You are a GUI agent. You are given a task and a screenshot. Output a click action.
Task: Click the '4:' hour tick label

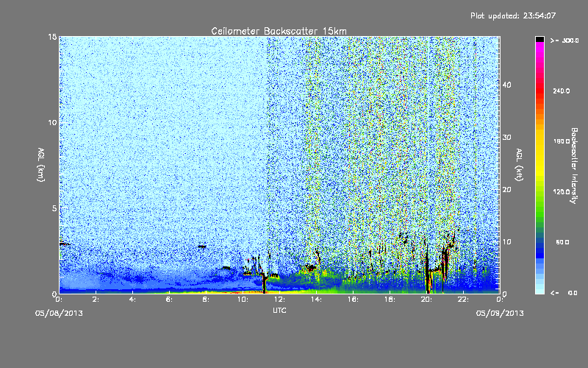(x=132, y=300)
